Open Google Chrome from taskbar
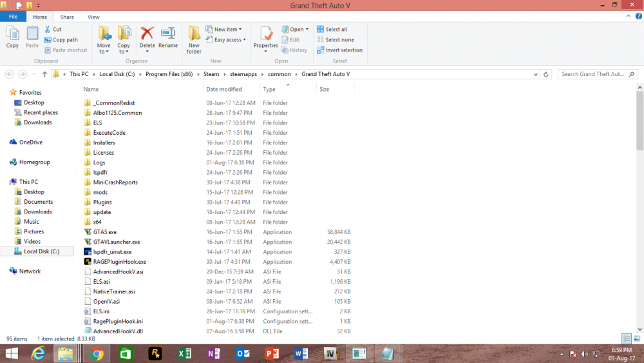644x363 pixels. point(97,353)
